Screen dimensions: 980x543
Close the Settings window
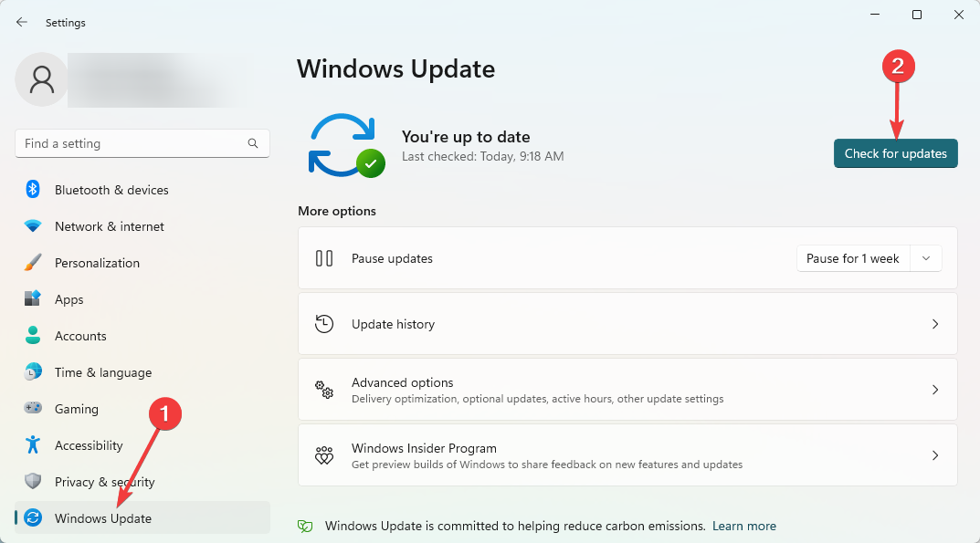pos(959,15)
